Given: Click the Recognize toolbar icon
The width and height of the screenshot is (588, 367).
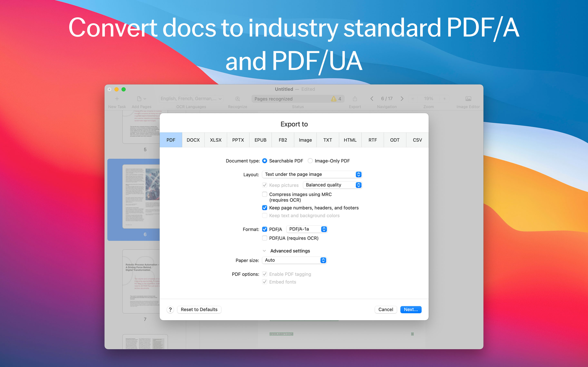Looking at the screenshot, I should pos(237,98).
